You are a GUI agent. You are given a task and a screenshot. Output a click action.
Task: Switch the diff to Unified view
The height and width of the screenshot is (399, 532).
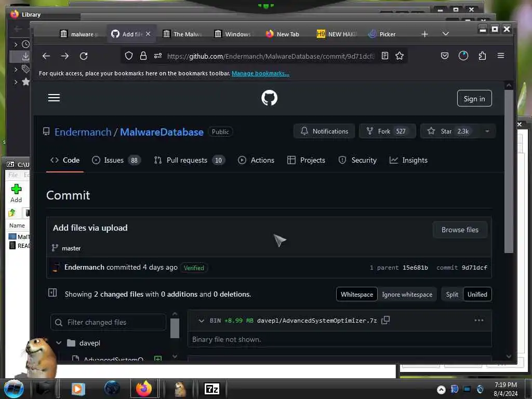(x=477, y=295)
